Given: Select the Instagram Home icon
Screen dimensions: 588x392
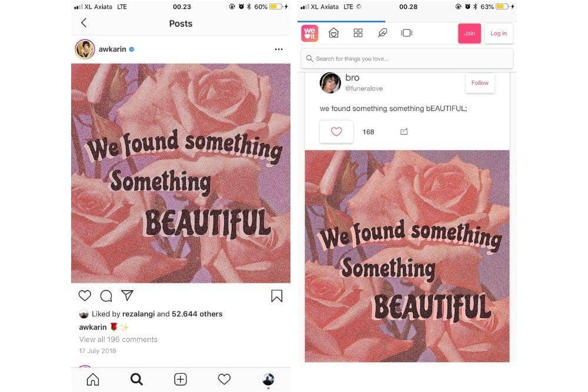Looking at the screenshot, I should [x=92, y=380].
